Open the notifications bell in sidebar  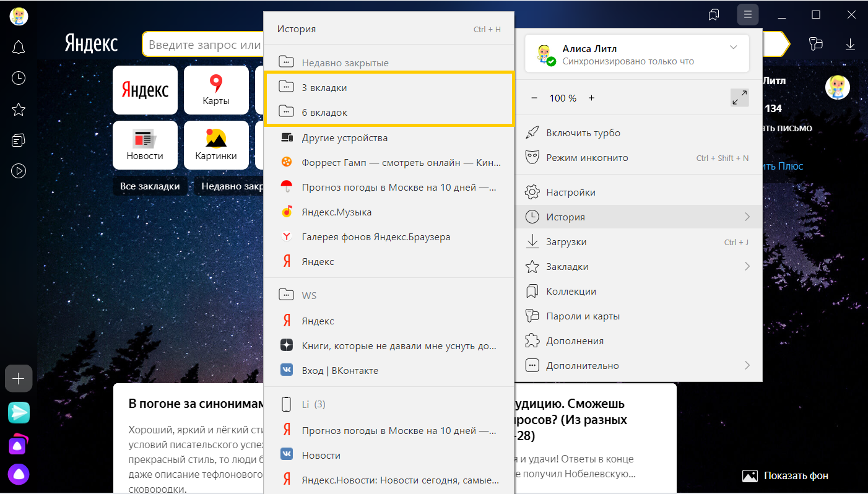click(x=19, y=47)
